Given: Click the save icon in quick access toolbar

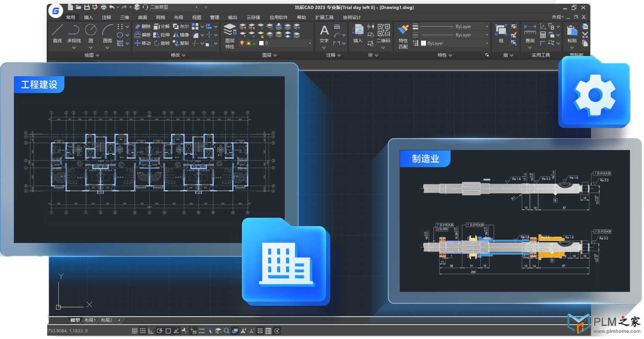Looking at the screenshot, I should (x=87, y=7).
